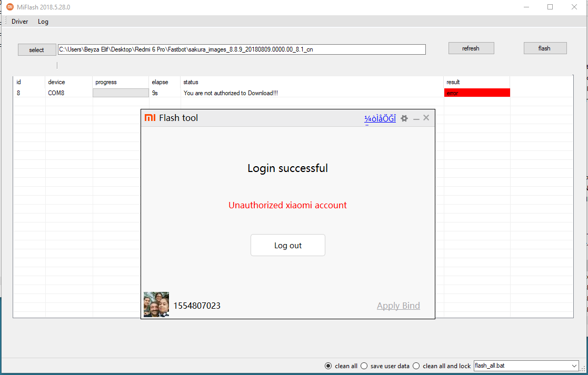Click the 'Unauthorized xiaomi account' message
Viewport: 588px width, 375px height.
287,205
